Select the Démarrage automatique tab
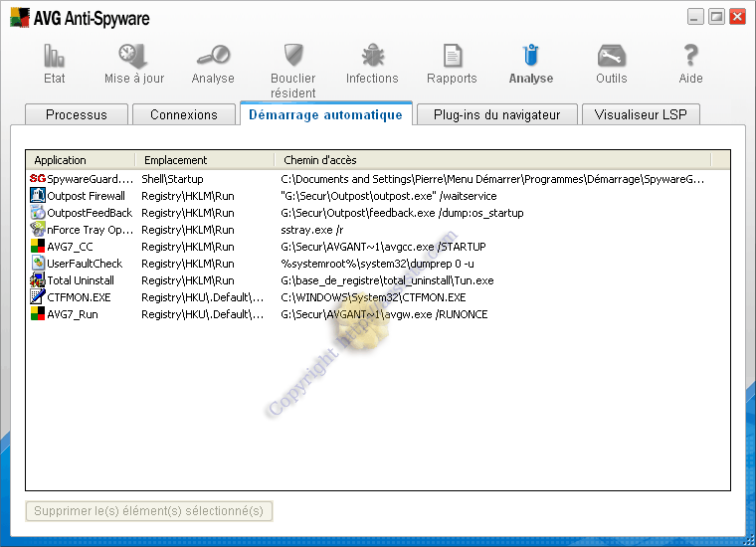Image resolution: width=756 pixels, height=547 pixels. pyautogui.click(x=325, y=114)
